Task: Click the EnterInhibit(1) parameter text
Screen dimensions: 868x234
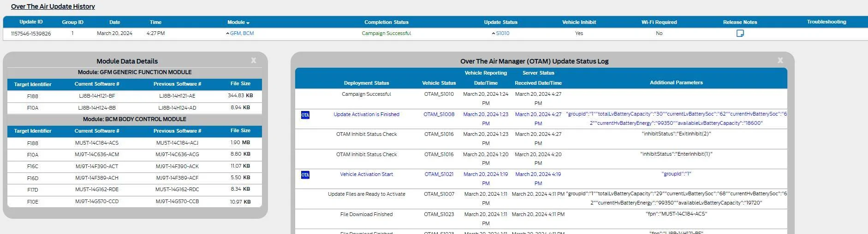Action: click(x=676, y=154)
